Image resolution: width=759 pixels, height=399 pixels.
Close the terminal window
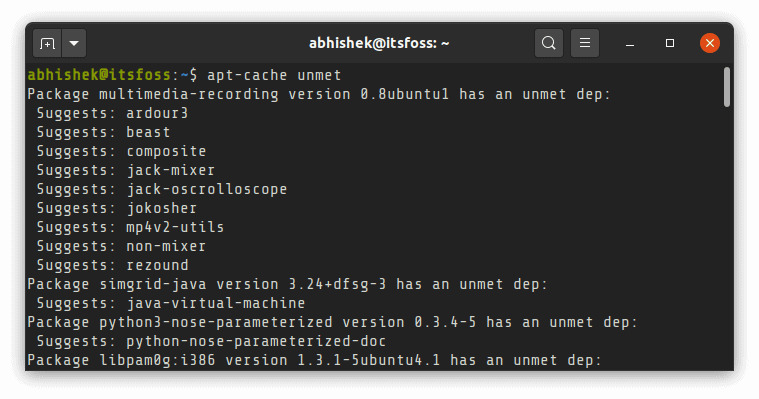tap(710, 43)
